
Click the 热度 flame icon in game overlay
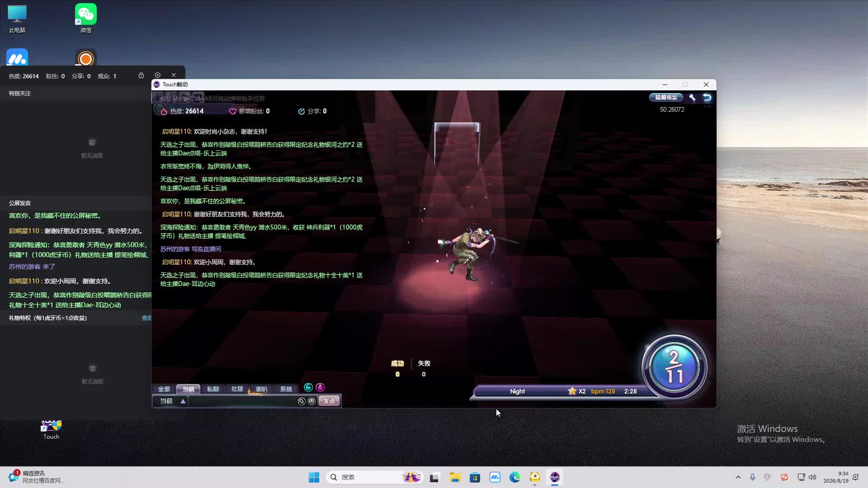point(164,111)
